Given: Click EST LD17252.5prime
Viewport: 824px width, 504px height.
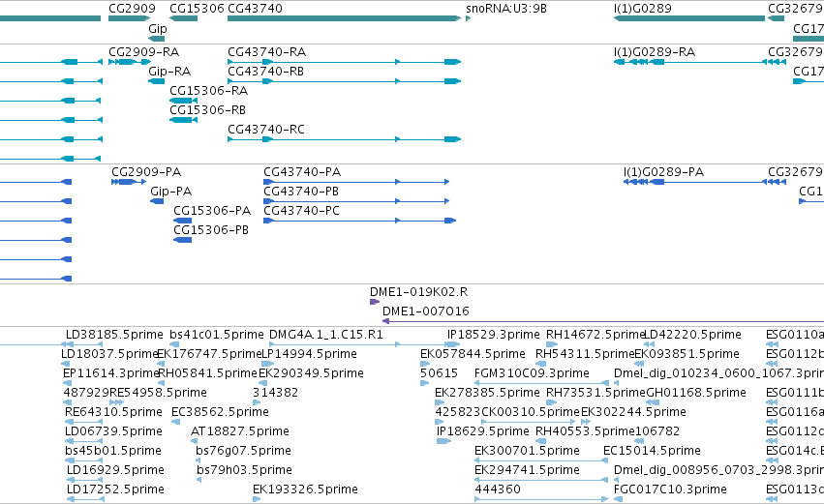Looking at the screenshot, I should point(115,490).
